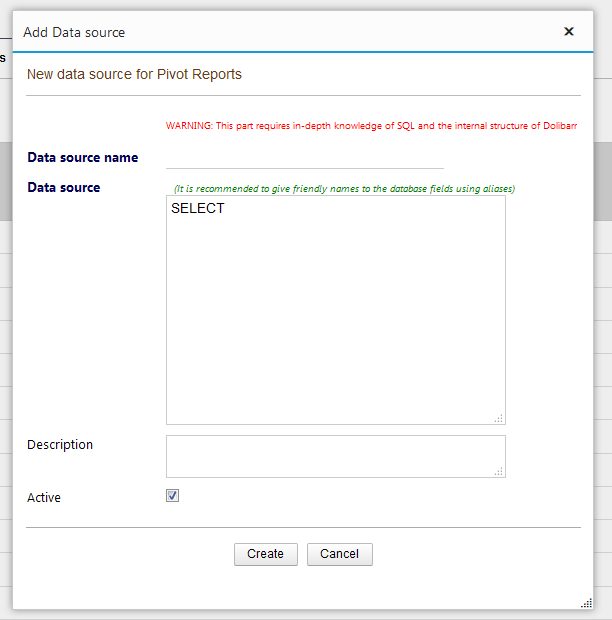The image size is (612, 620).
Task: Close the Add Data source dialog
Action: tap(569, 32)
